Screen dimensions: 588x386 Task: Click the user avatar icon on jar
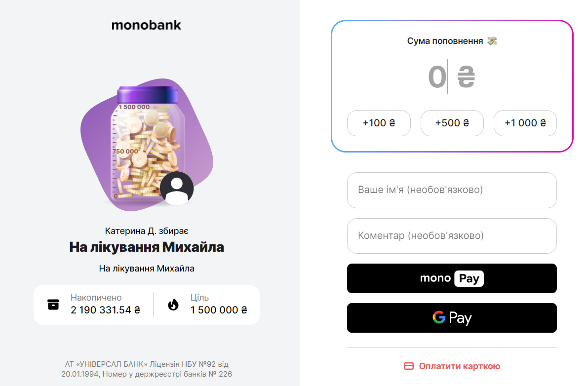(177, 189)
